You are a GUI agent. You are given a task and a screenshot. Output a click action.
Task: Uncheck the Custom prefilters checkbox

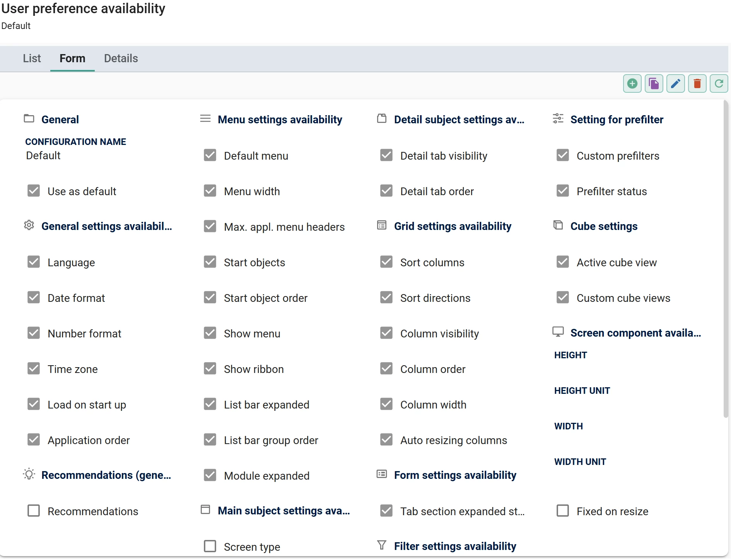[x=563, y=155]
